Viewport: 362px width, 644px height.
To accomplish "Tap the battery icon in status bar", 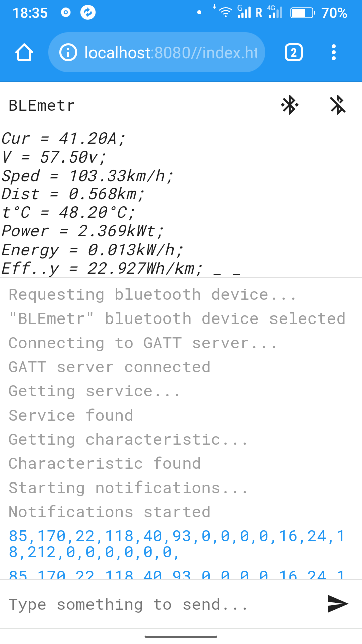I will point(302,13).
